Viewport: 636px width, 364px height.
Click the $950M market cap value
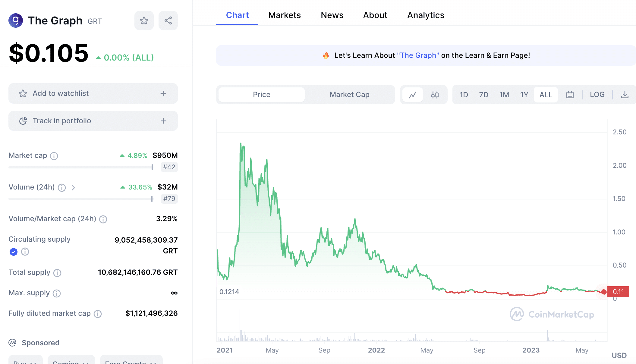point(165,155)
